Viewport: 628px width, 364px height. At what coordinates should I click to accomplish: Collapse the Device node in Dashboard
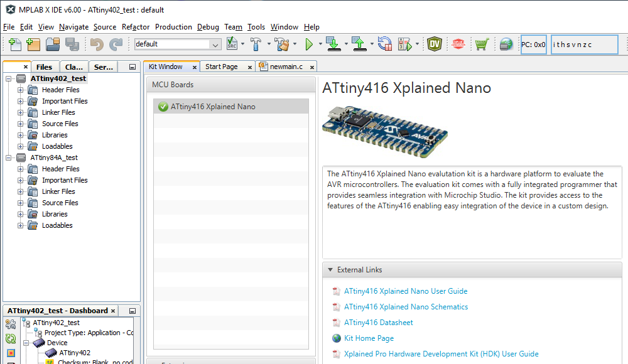coord(26,343)
